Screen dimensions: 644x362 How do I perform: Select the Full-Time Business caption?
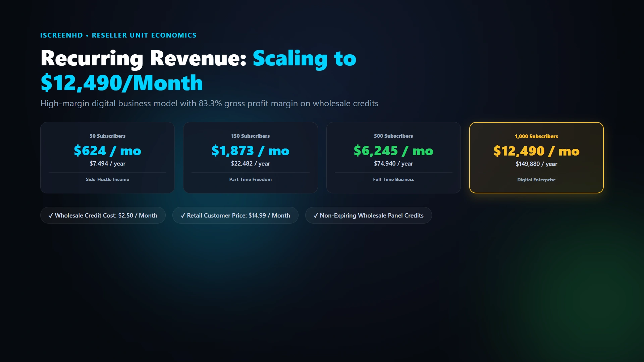393,179
